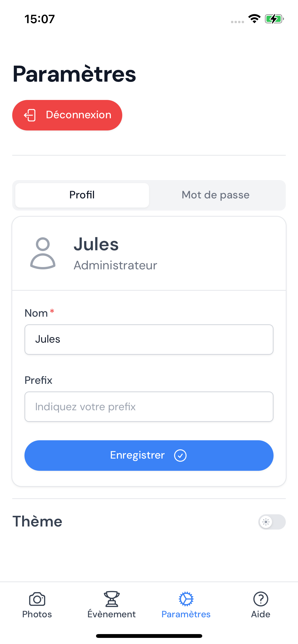
Task: Switch to the Mot de passe tab
Action: (216, 195)
